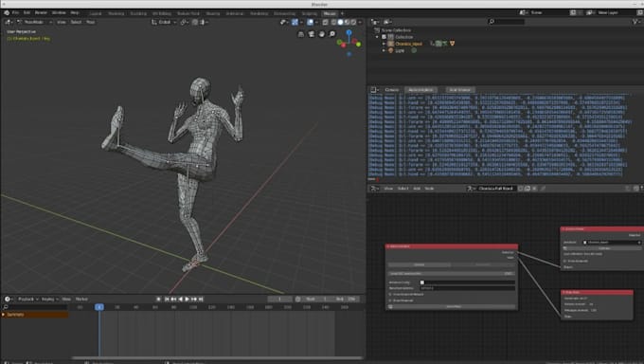Switch viewport to wireframe shading
Viewport: 644px width, 364px height.
point(333,22)
